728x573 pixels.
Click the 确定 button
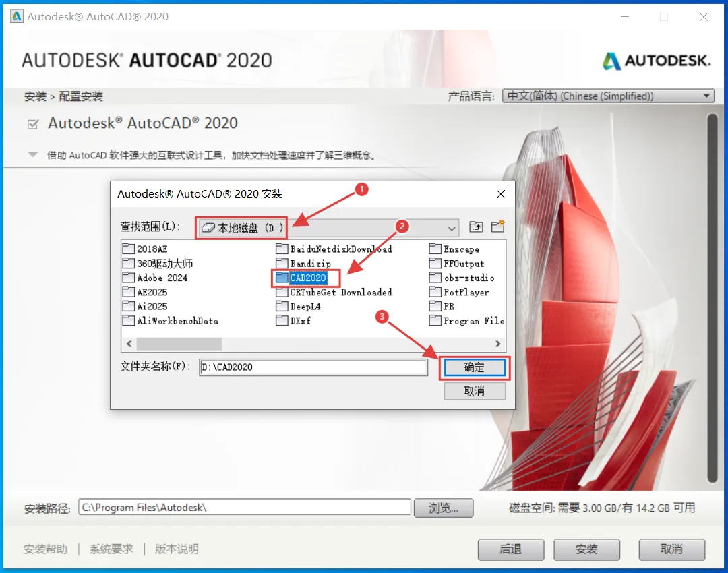(x=475, y=368)
